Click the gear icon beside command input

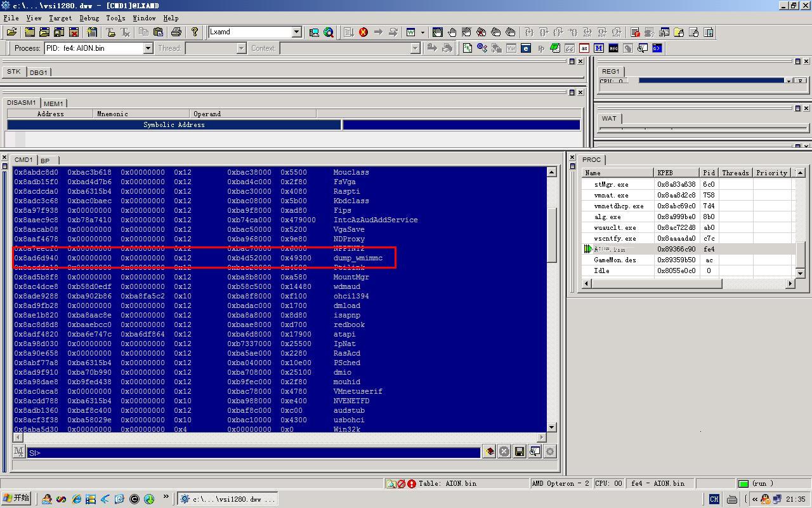coord(550,451)
